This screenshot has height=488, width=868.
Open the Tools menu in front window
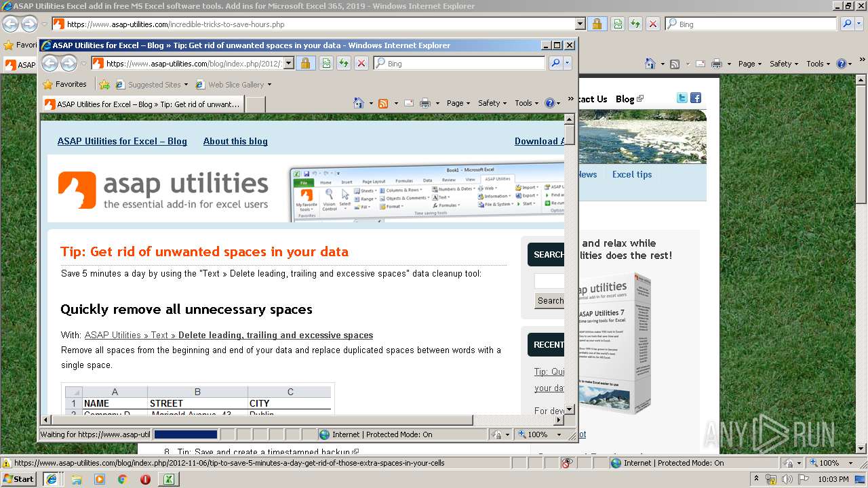point(526,103)
